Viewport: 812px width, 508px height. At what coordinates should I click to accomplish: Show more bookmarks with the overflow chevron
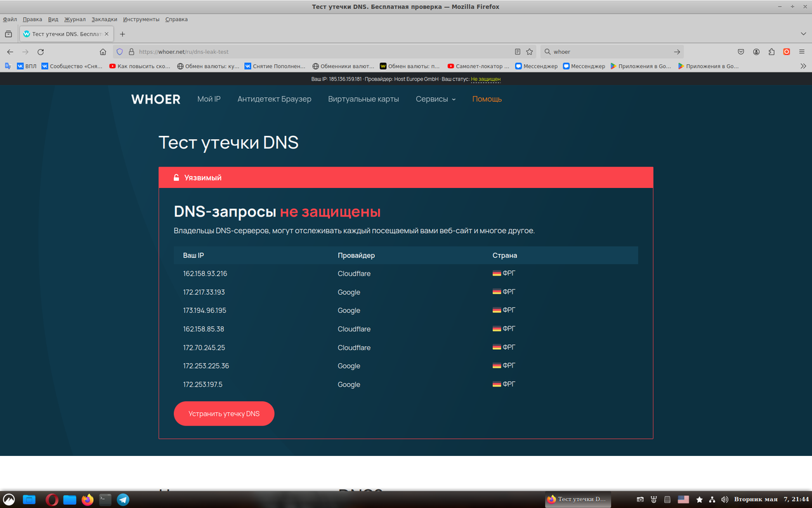[803, 66]
